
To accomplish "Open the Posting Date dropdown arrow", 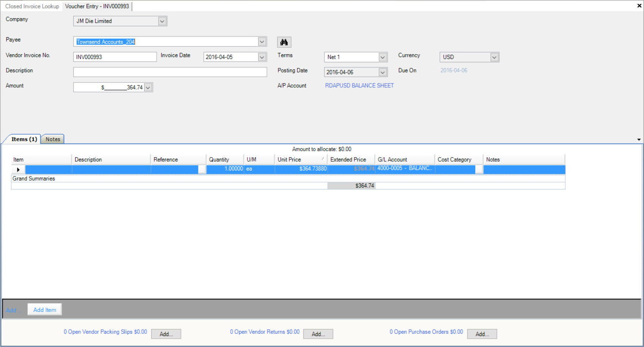I will click(383, 72).
